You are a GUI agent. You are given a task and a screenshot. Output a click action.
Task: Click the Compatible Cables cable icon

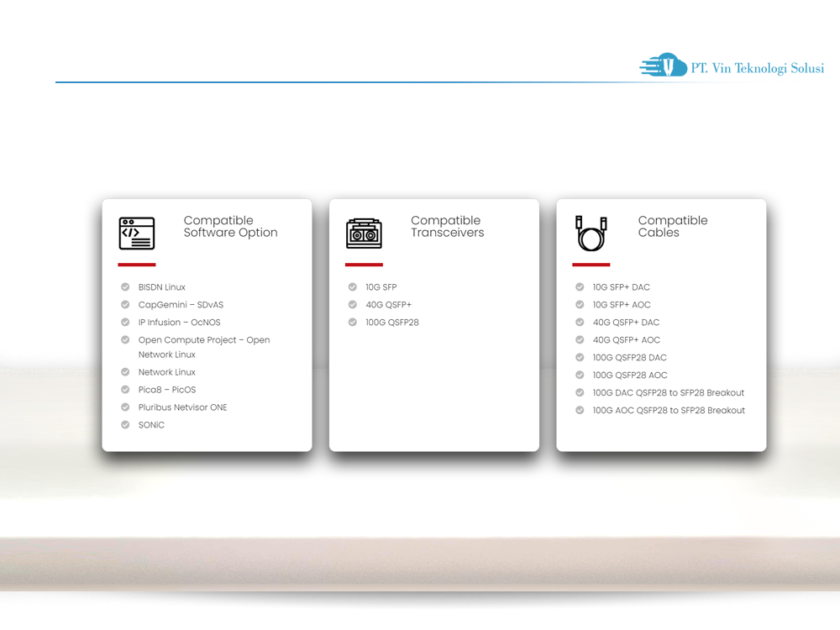[x=591, y=233]
